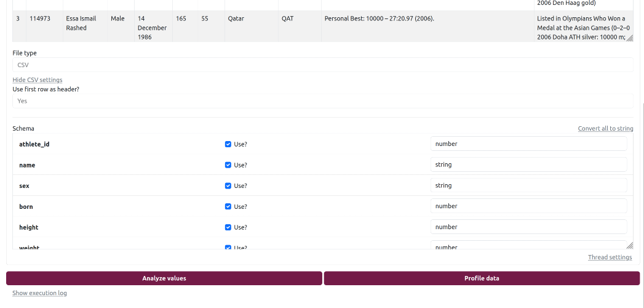This screenshot has height=308, width=644.
Task: Click height value 165 cell
Action: tap(185, 26)
